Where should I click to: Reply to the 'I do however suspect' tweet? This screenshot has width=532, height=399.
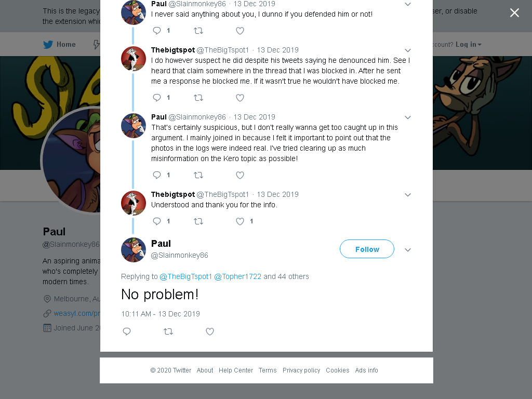pos(157,98)
